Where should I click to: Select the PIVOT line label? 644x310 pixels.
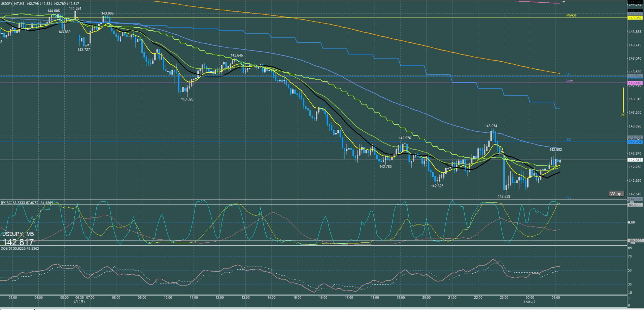[x=571, y=15]
